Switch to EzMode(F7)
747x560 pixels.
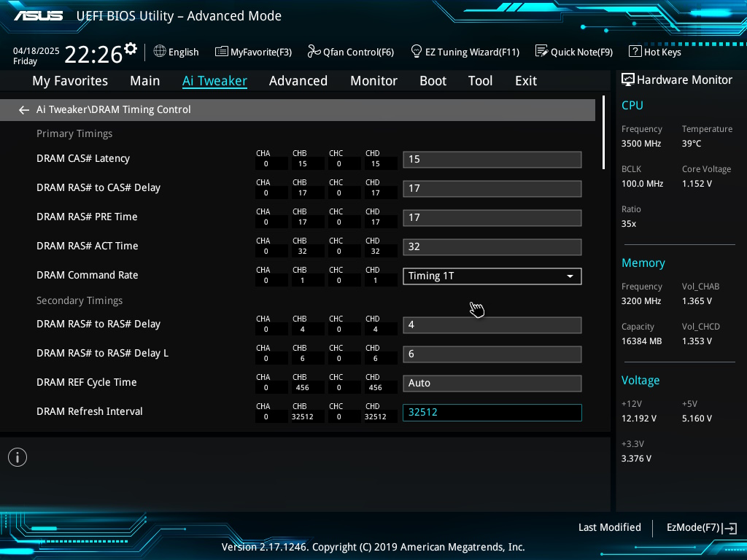pyautogui.click(x=693, y=527)
